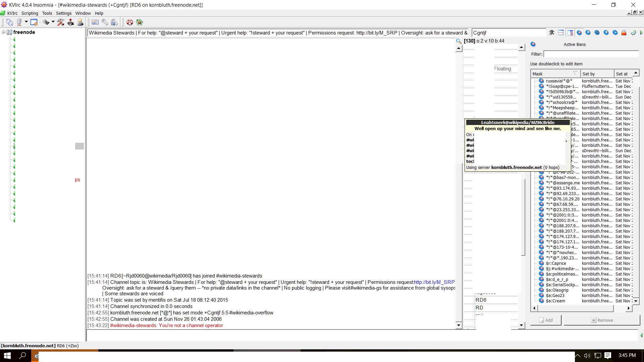Click the red lock icon

(x=624, y=33)
